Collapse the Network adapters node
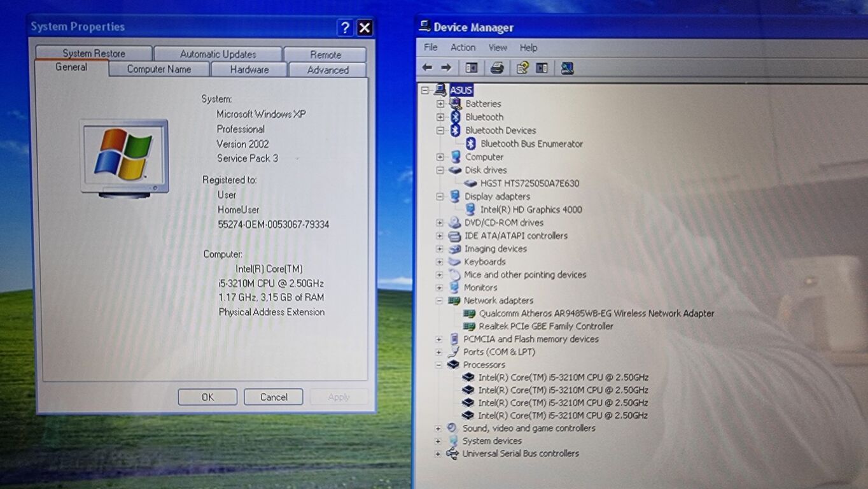 (439, 301)
